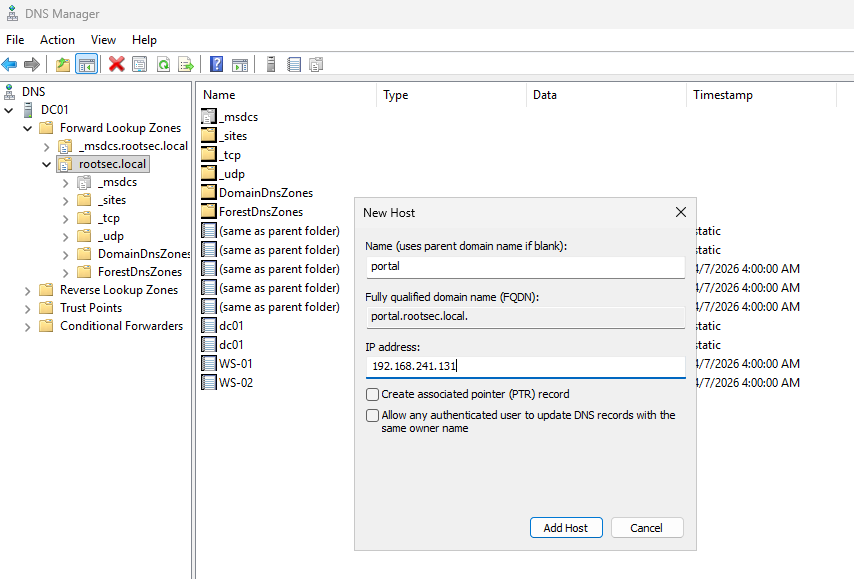Toggle the Show/Hide Action Pane icon
The image size is (854, 579).
(x=240, y=64)
